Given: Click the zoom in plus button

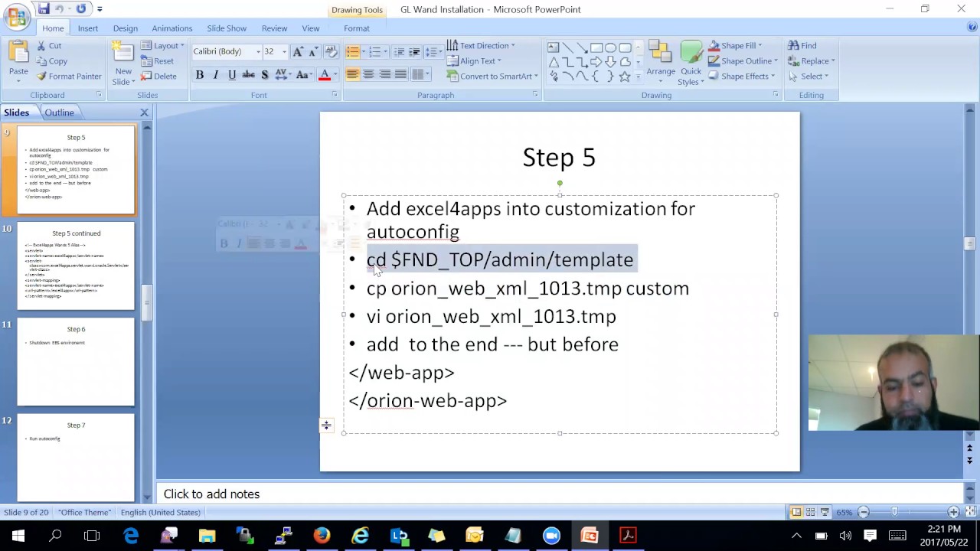Looking at the screenshot, I should pos(953,512).
